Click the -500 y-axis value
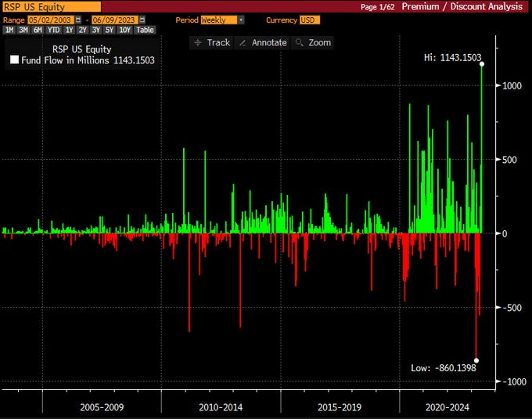The height and width of the screenshot is (419, 532). click(512, 308)
